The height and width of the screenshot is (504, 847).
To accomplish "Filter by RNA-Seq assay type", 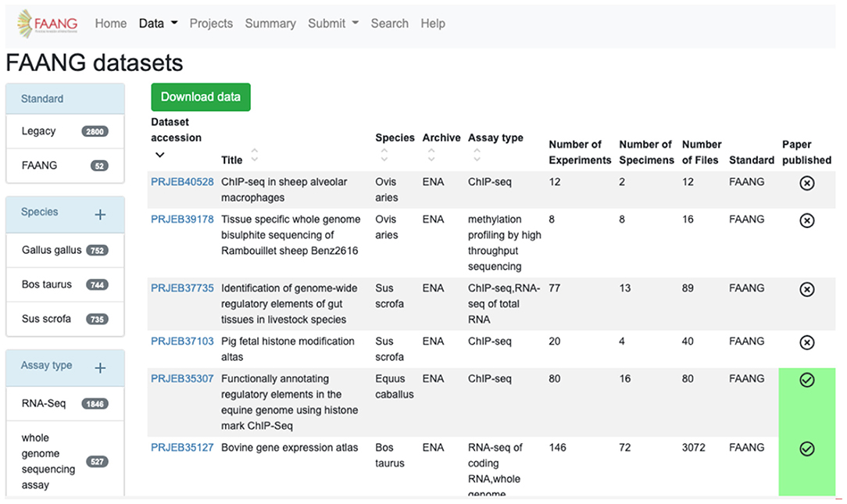I will pyautogui.click(x=65, y=403).
